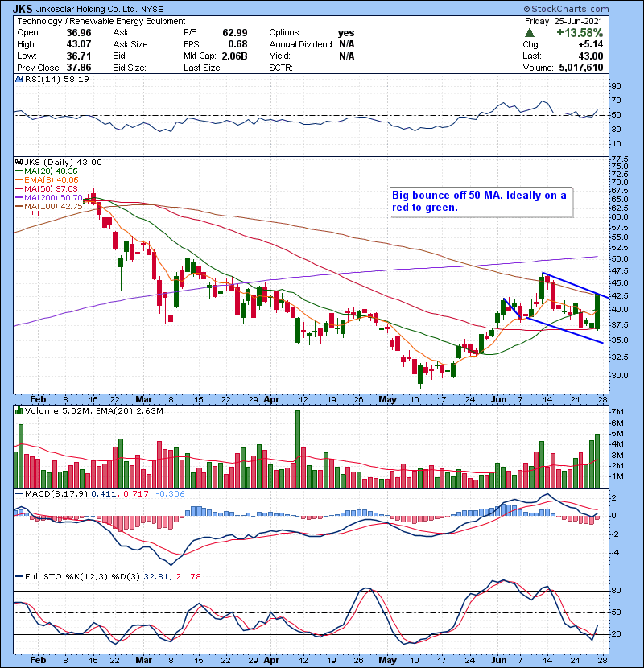Image resolution: width=644 pixels, height=668 pixels.
Task: Click the candlestick icon beside JKS (Daily)
Action: coord(18,162)
